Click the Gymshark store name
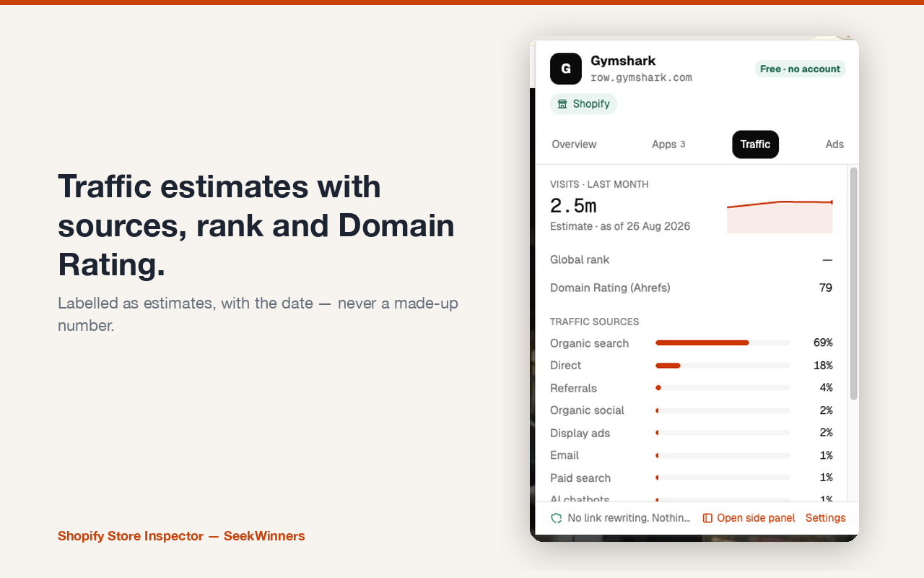This screenshot has height=578, width=924. [623, 61]
